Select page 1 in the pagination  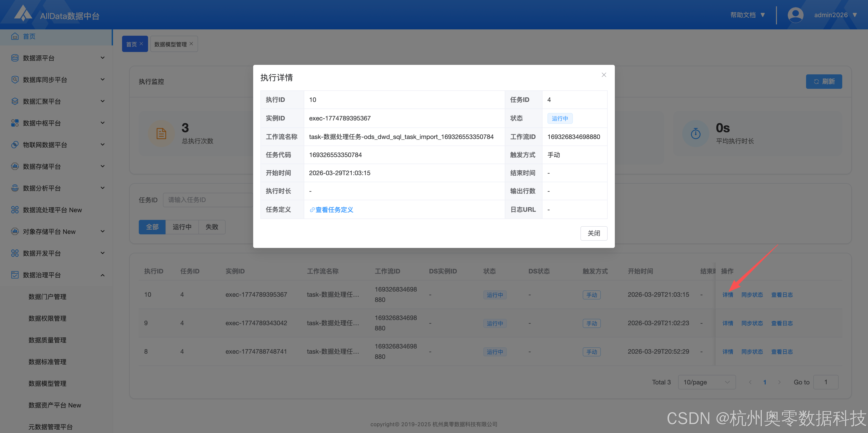point(764,382)
